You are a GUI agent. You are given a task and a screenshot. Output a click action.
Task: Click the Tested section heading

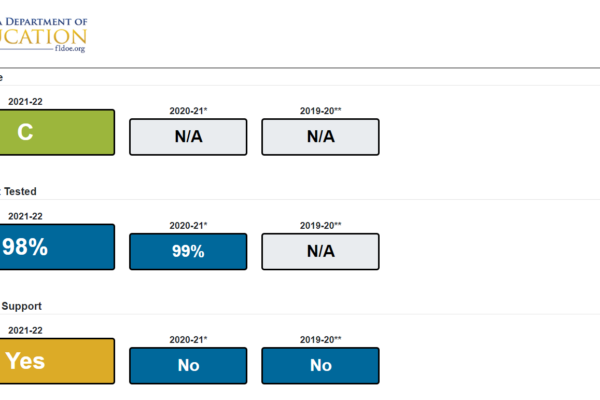point(18,191)
